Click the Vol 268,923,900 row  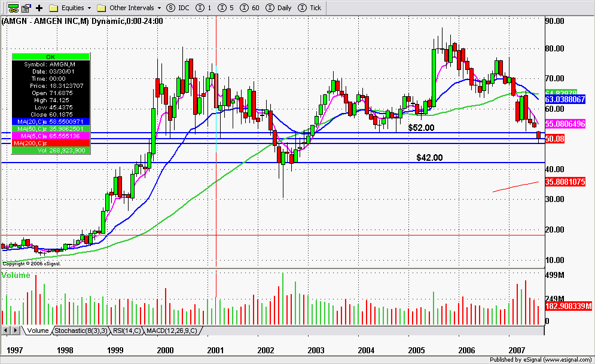click(51, 151)
